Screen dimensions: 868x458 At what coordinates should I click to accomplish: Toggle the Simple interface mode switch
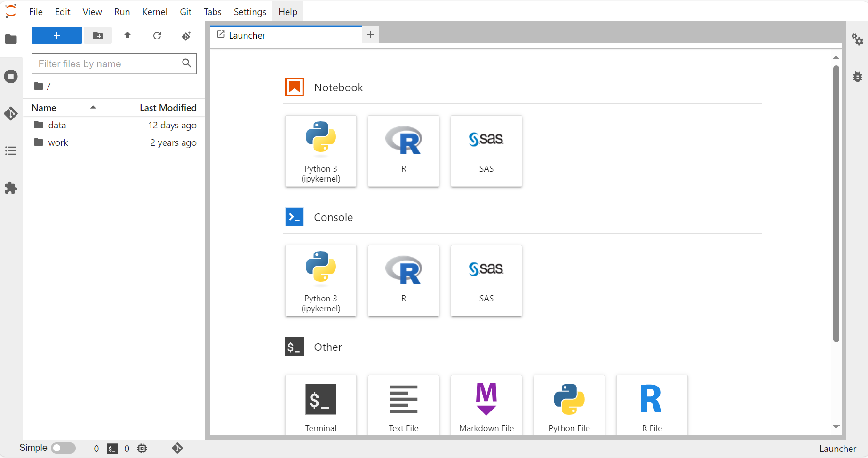point(63,448)
